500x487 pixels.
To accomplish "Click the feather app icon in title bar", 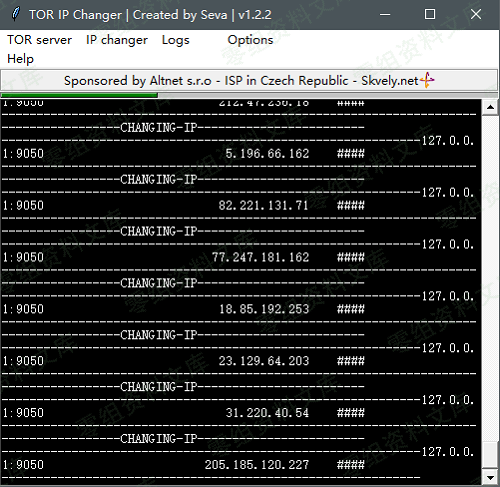I will (x=15, y=14).
